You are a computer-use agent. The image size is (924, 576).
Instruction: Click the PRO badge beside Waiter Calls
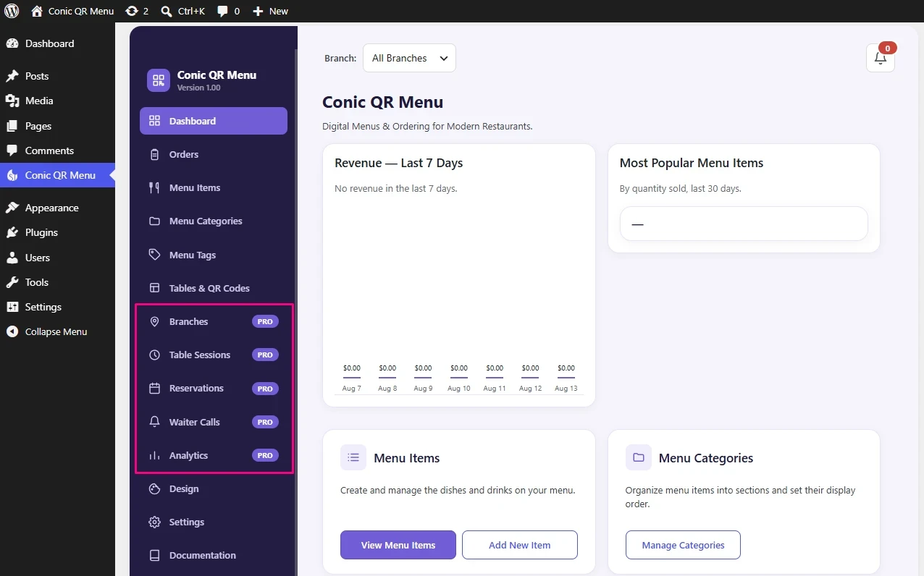[265, 422]
